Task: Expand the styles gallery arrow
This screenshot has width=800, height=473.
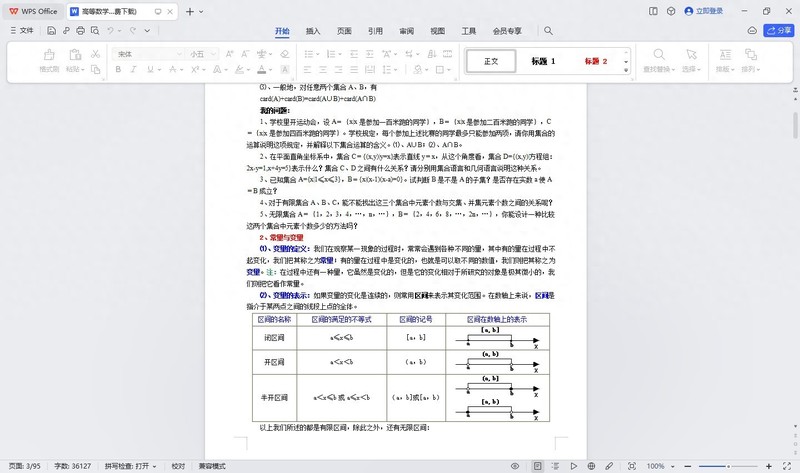Action: (626, 70)
